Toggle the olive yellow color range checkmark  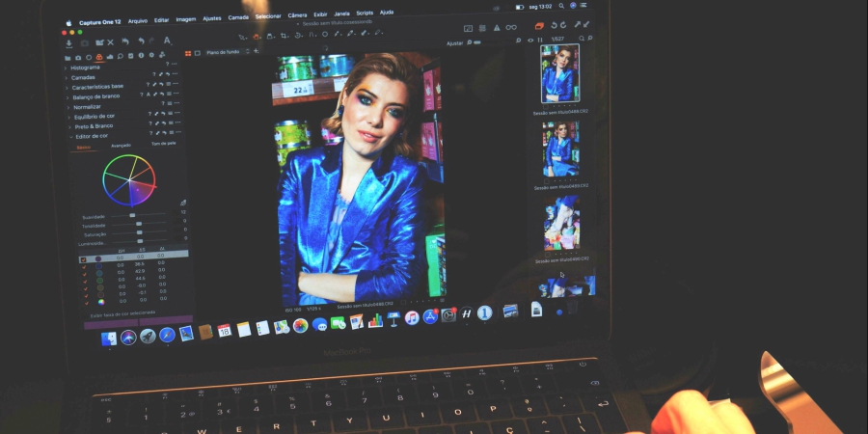(x=85, y=288)
